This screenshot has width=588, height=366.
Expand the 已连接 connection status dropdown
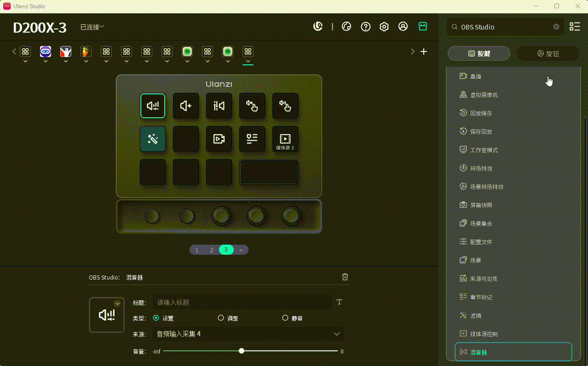tap(92, 27)
